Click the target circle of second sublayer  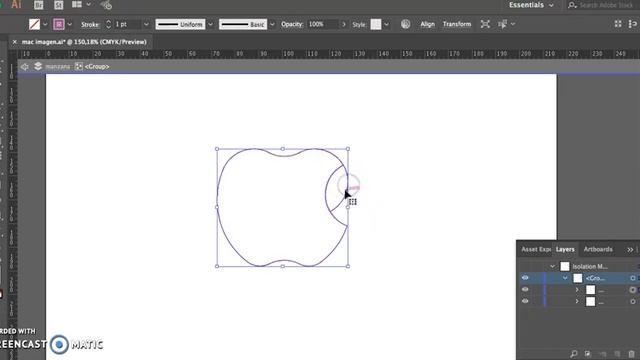(x=633, y=302)
